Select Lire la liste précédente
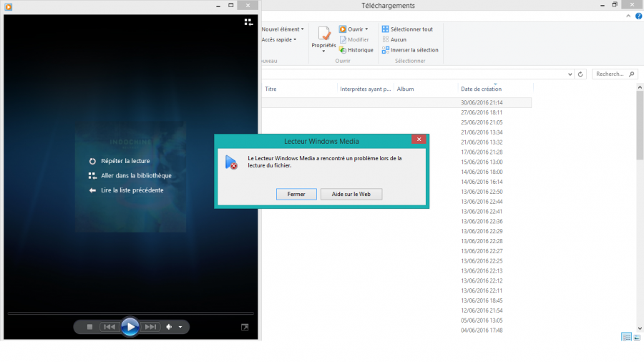This screenshot has height=362, width=644. 127,190
